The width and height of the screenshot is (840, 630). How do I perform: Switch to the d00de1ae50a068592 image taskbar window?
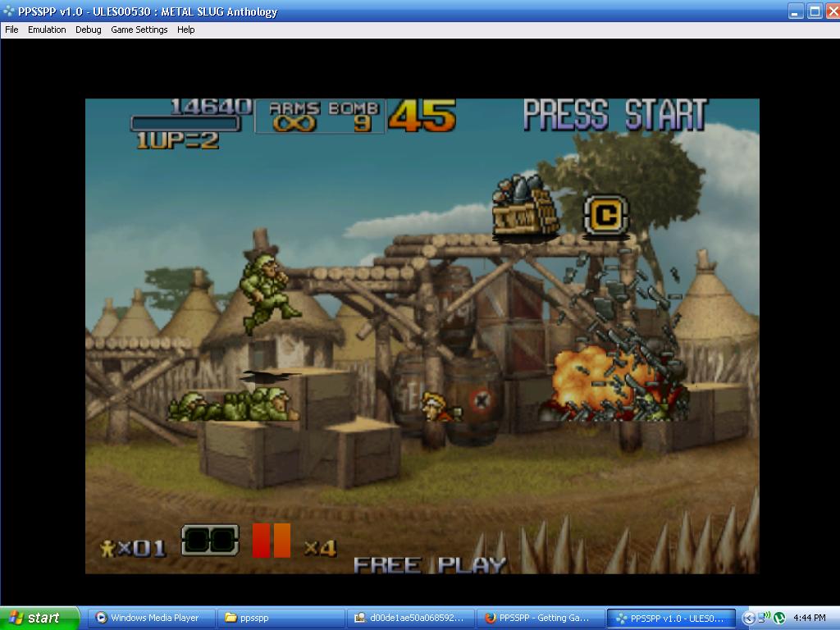click(x=409, y=618)
